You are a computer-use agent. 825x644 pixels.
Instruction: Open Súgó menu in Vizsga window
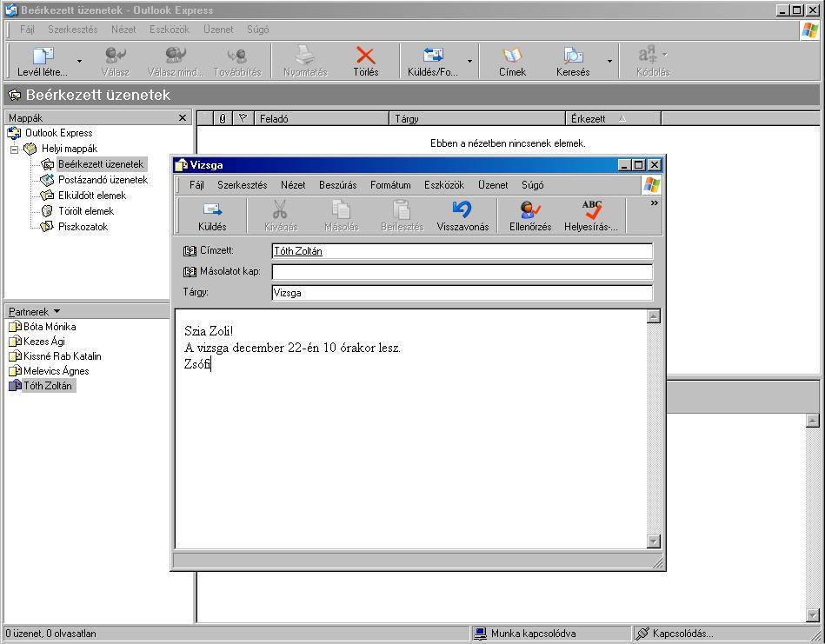(x=532, y=185)
